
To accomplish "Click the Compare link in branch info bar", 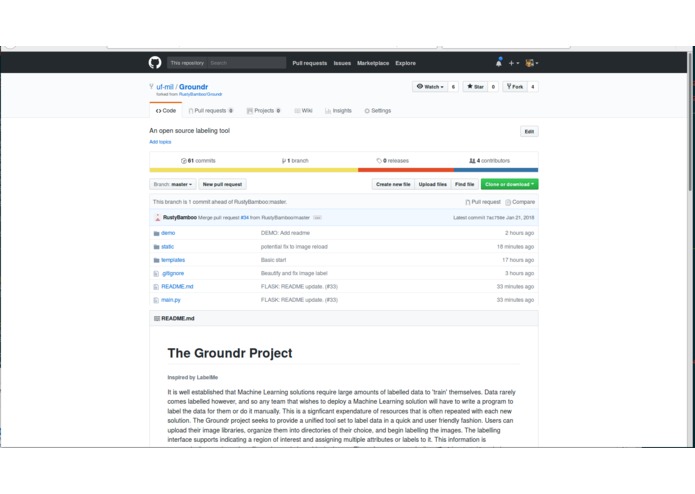I will [520, 202].
